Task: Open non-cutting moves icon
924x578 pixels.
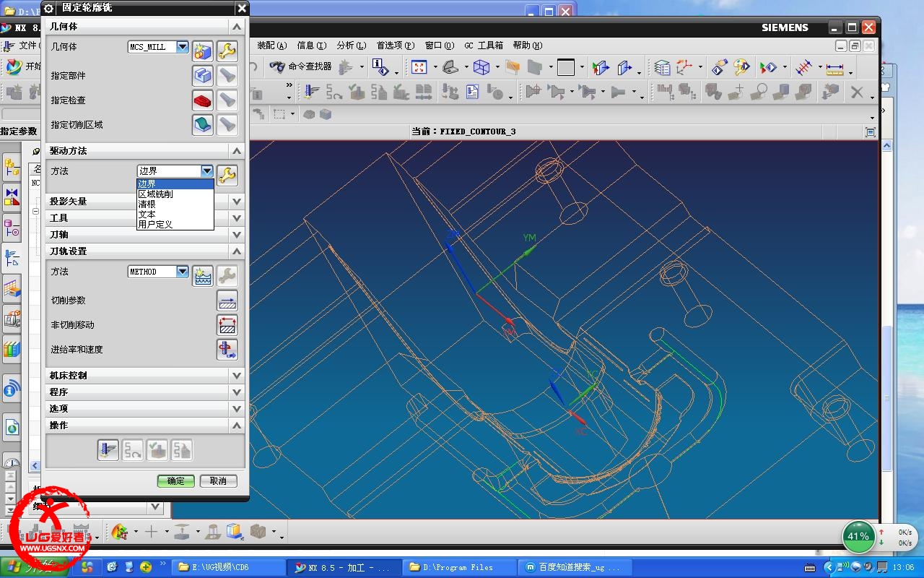Action: coord(227,324)
